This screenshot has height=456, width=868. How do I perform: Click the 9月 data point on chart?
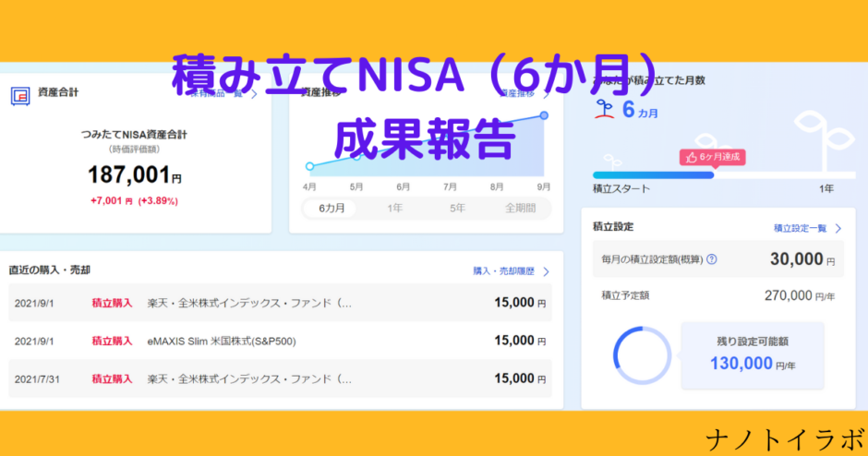544,115
